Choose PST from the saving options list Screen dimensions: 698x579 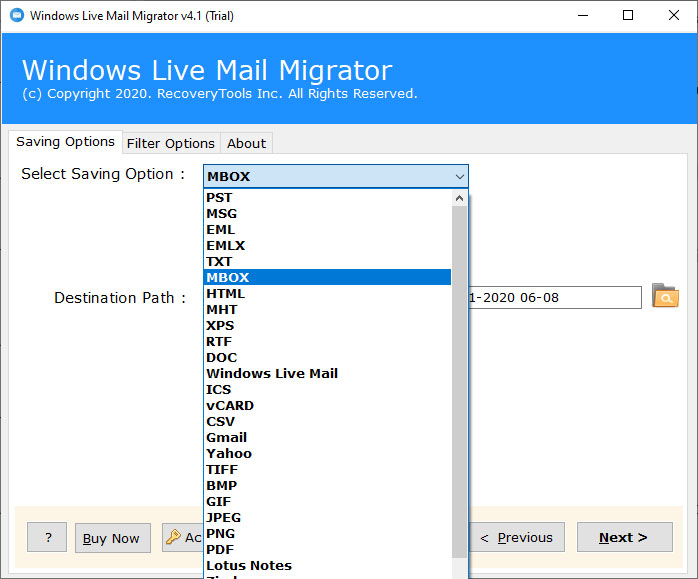(327, 198)
